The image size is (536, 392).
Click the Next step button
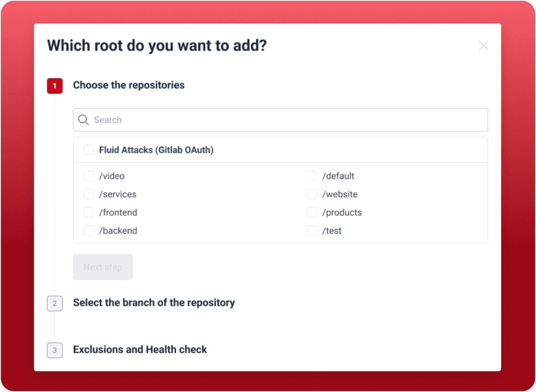103,267
